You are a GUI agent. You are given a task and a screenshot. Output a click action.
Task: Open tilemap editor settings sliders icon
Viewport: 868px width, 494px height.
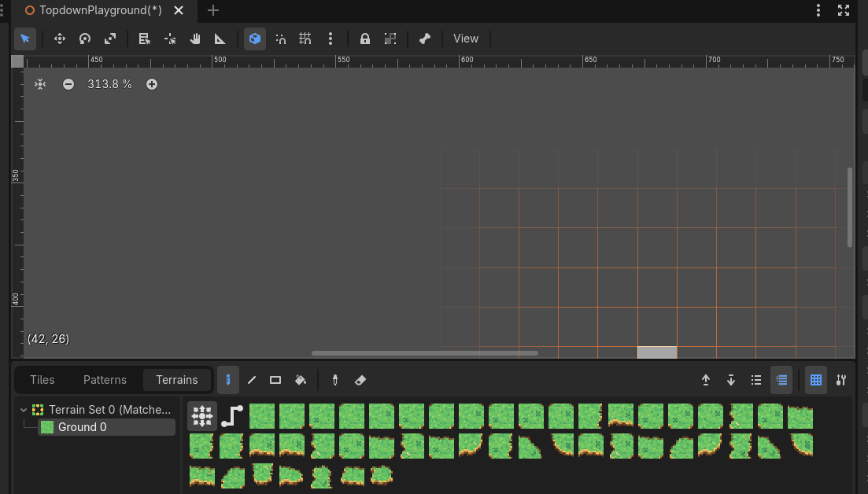point(841,380)
